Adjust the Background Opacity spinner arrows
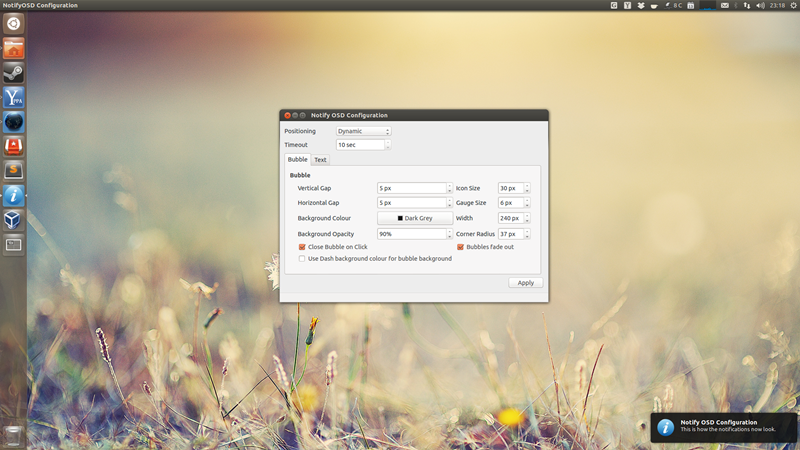 click(x=449, y=234)
